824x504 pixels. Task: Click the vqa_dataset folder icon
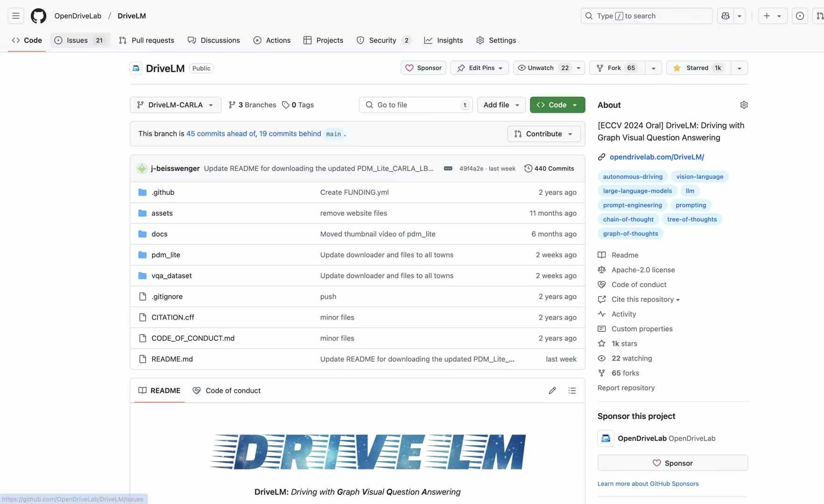click(142, 276)
